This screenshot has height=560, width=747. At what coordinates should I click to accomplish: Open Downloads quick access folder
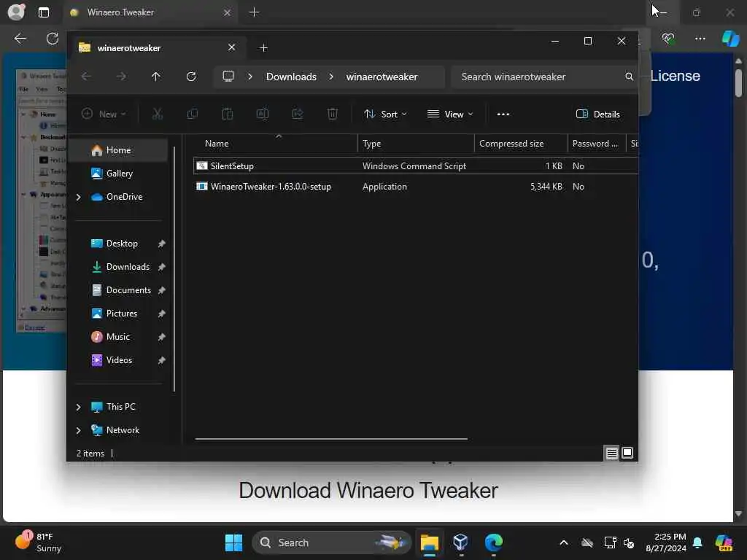point(128,267)
